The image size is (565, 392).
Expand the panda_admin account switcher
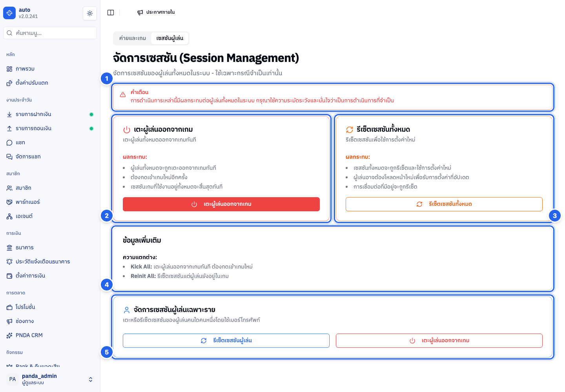pos(91,379)
